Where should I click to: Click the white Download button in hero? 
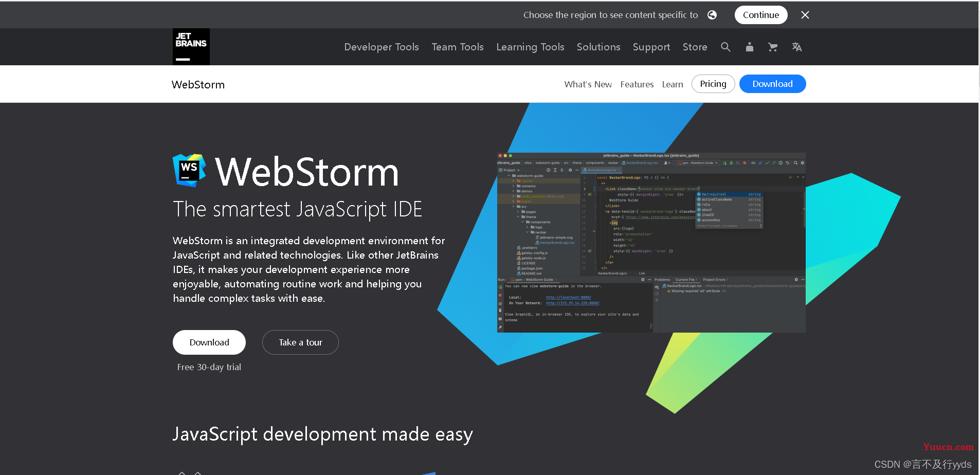coord(209,342)
